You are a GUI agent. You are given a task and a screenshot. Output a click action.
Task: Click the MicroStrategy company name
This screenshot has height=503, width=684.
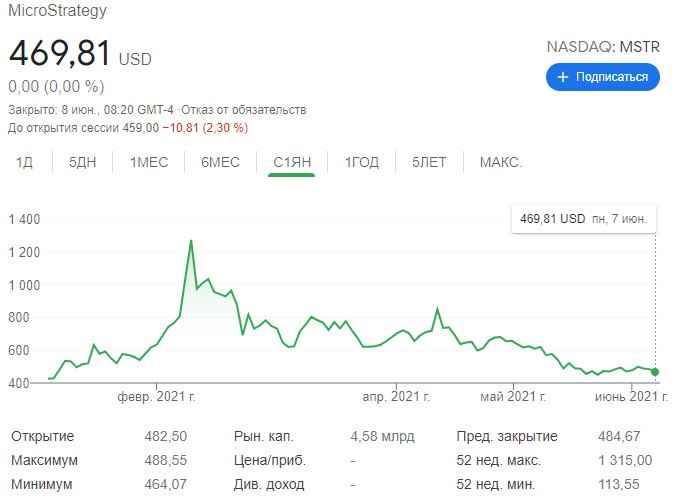coord(57,10)
